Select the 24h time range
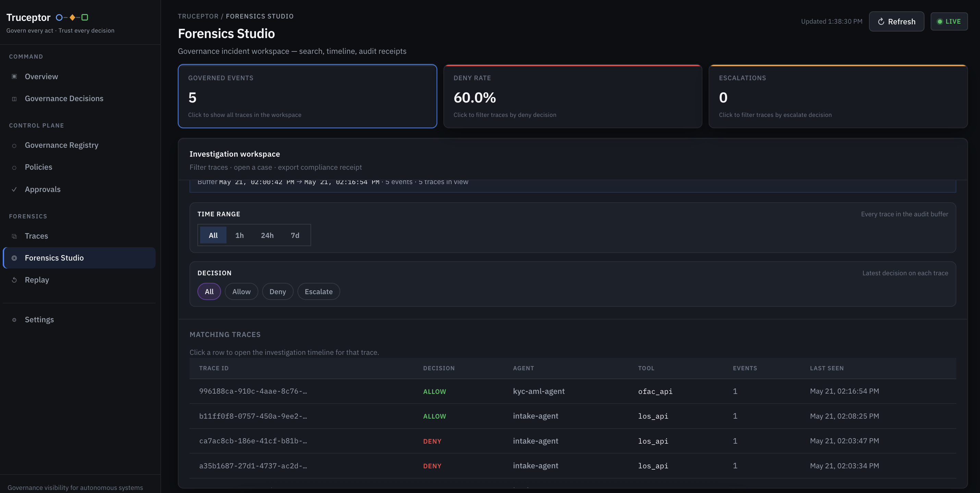 pos(267,235)
